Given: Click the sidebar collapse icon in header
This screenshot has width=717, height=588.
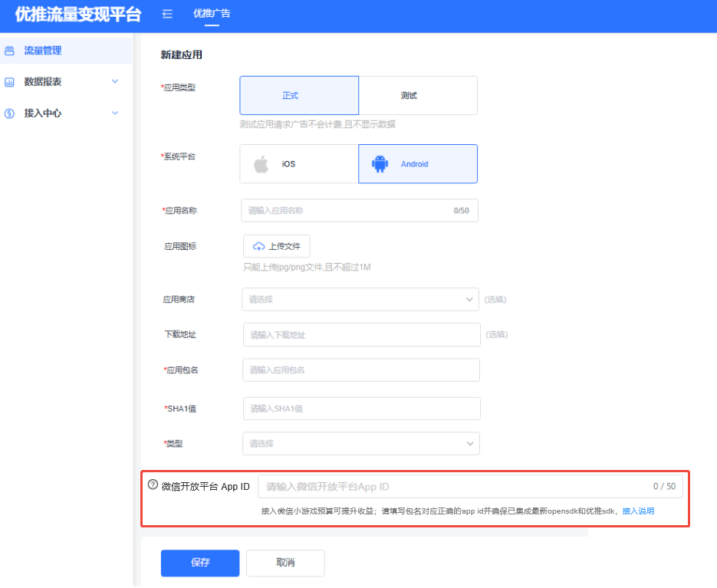Looking at the screenshot, I should point(167,14).
